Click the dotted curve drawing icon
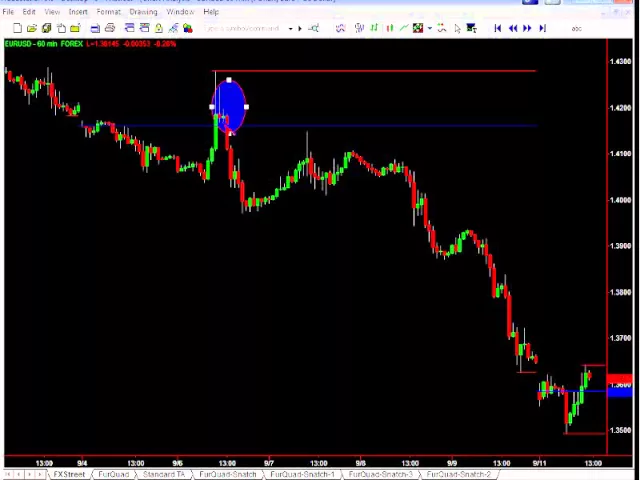This screenshot has height=480, width=640. (x=442, y=28)
